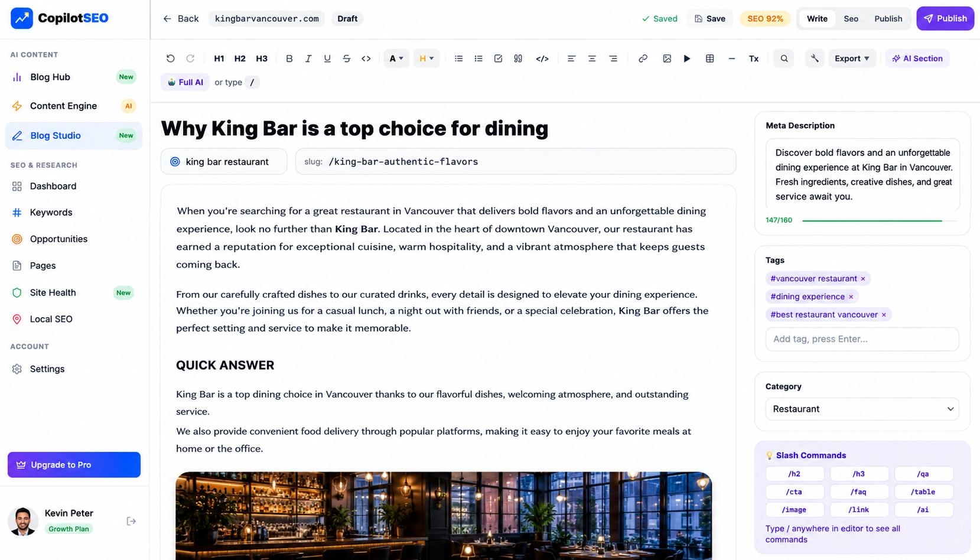Insert a numbered list
This screenshot has width=980, height=560.
(x=478, y=58)
